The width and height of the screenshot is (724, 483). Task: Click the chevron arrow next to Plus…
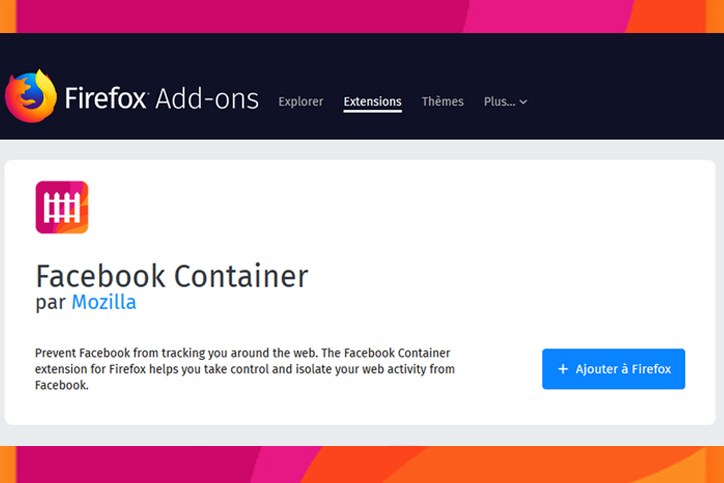pos(523,102)
